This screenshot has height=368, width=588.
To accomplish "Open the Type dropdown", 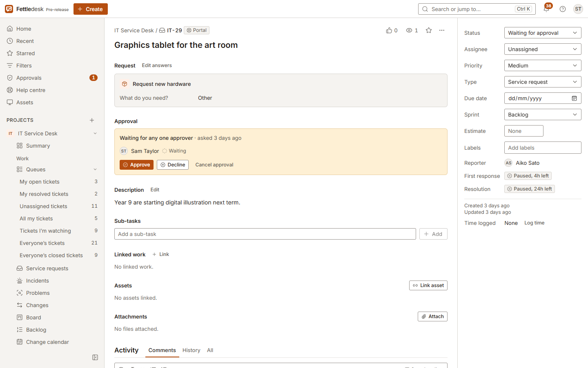I will [x=543, y=82].
